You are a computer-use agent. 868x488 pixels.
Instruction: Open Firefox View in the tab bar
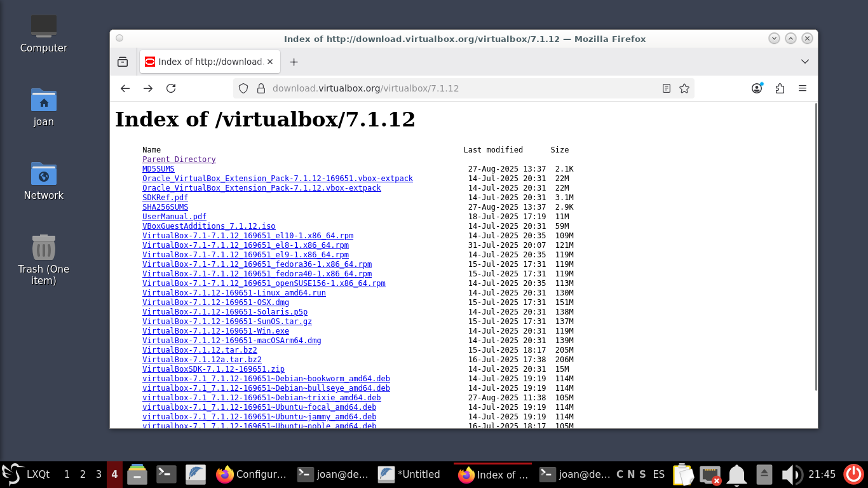coord(123,62)
